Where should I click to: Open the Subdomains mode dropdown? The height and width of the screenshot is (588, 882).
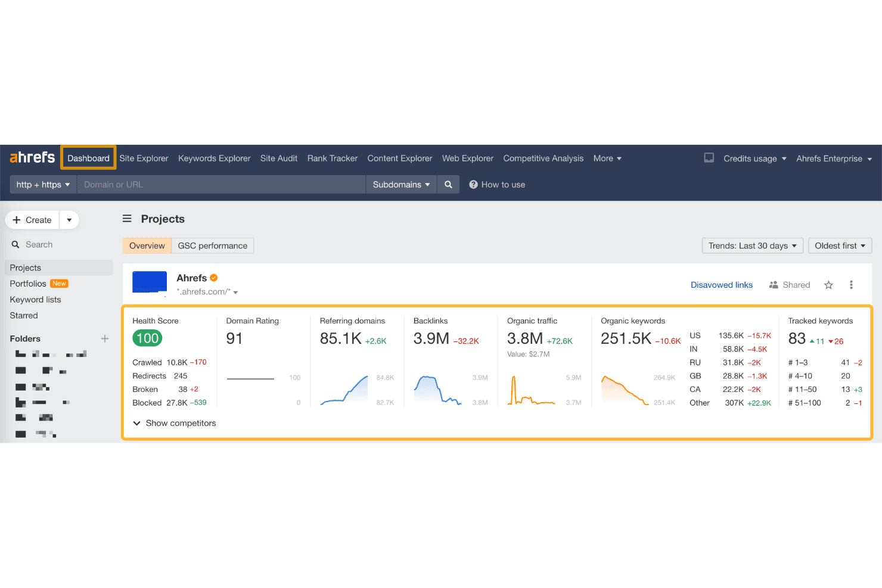coord(401,185)
